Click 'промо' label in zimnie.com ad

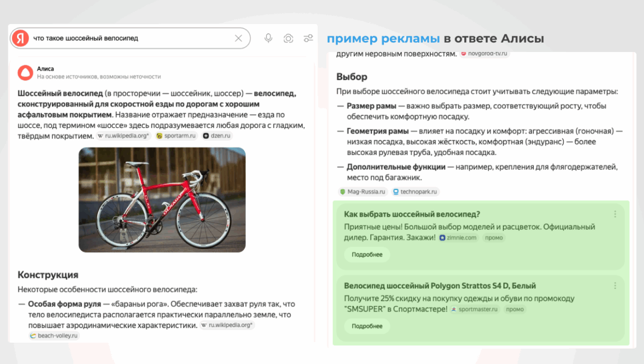tap(494, 238)
